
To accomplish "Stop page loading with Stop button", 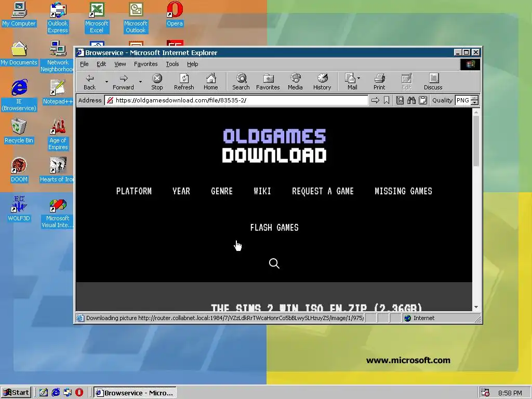I will 157,82.
